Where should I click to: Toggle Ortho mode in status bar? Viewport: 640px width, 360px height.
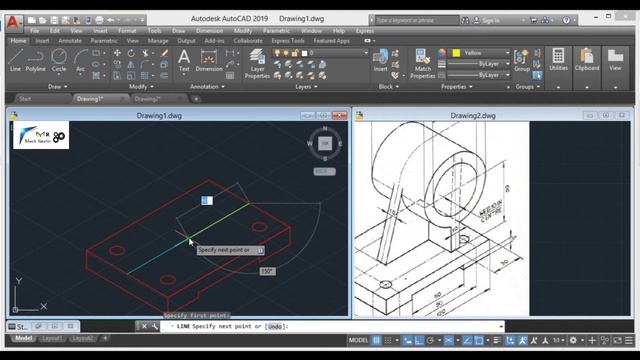(419, 340)
